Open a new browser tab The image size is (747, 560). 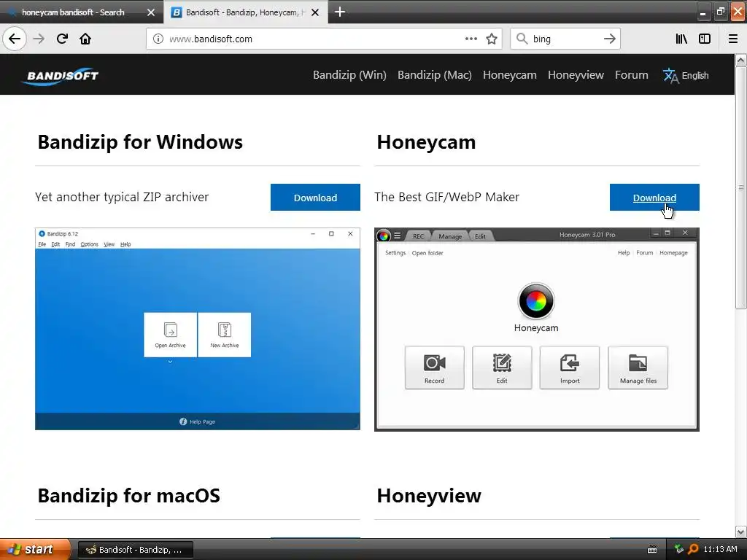340,12
